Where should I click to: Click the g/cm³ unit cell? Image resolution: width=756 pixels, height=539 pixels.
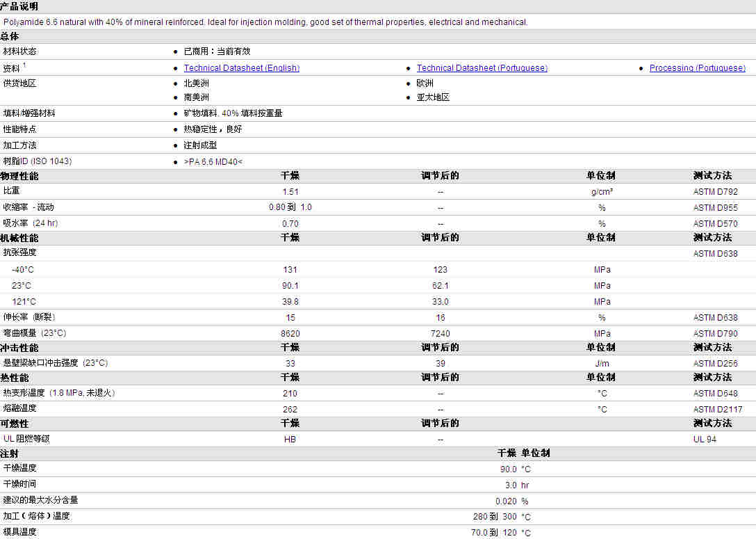[602, 191]
